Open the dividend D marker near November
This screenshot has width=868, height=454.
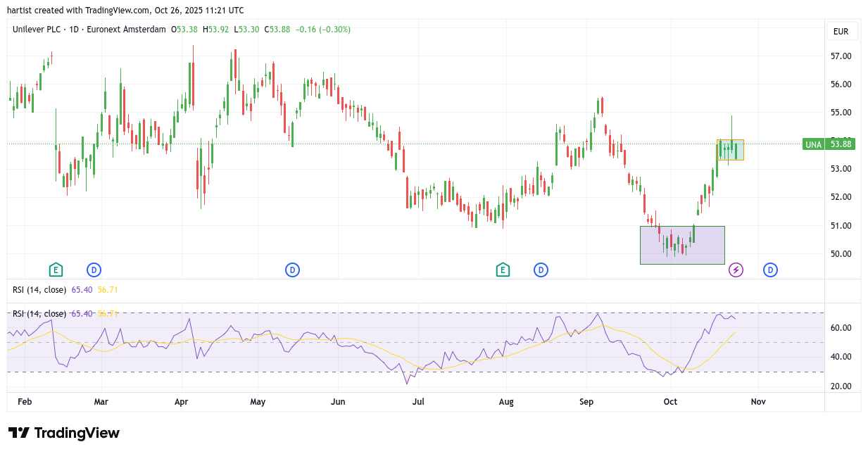(x=770, y=270)
